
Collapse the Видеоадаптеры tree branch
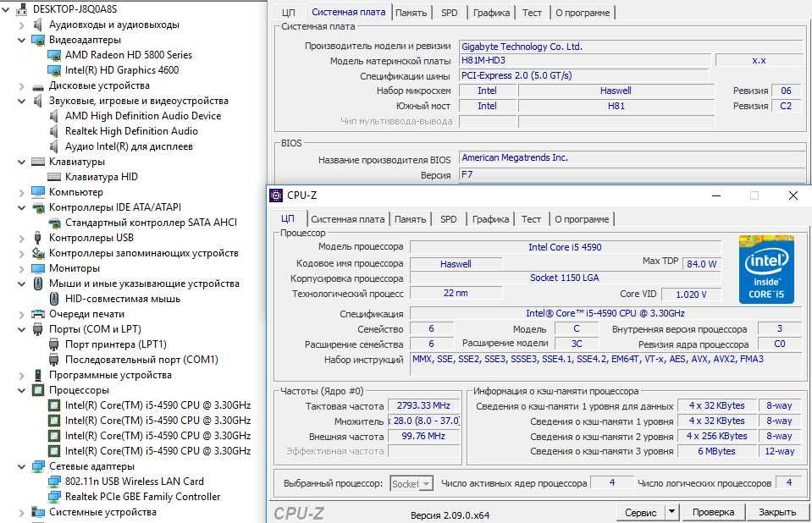tap(22, 40)
